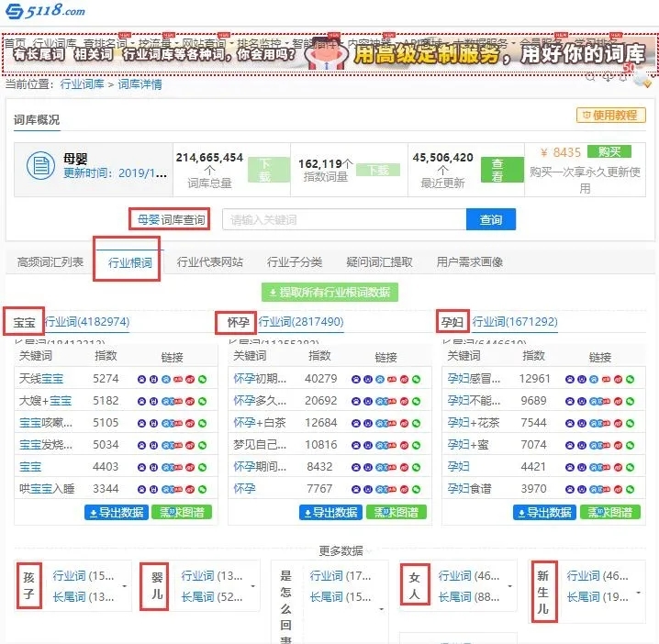Switch to 行业子分类 tab
Viewport: 659px width, 644px height.
[x=295, y=262]
